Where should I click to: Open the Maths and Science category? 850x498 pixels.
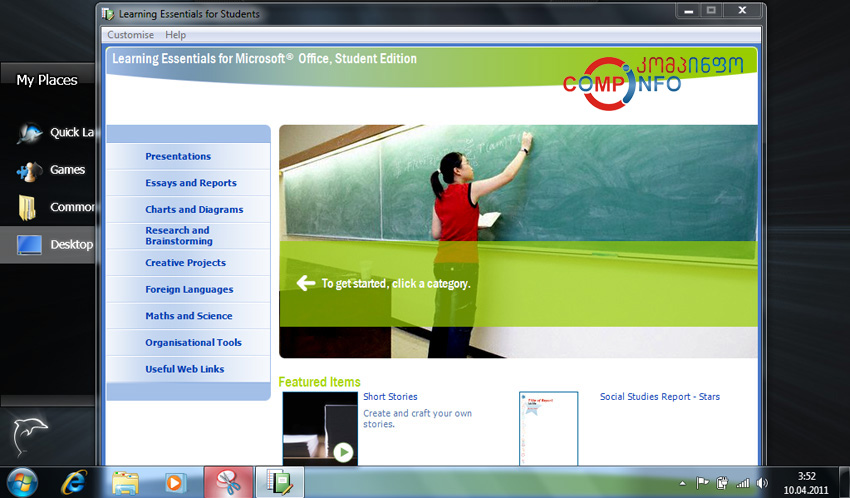pyautogui.click(x=189, y=316)
